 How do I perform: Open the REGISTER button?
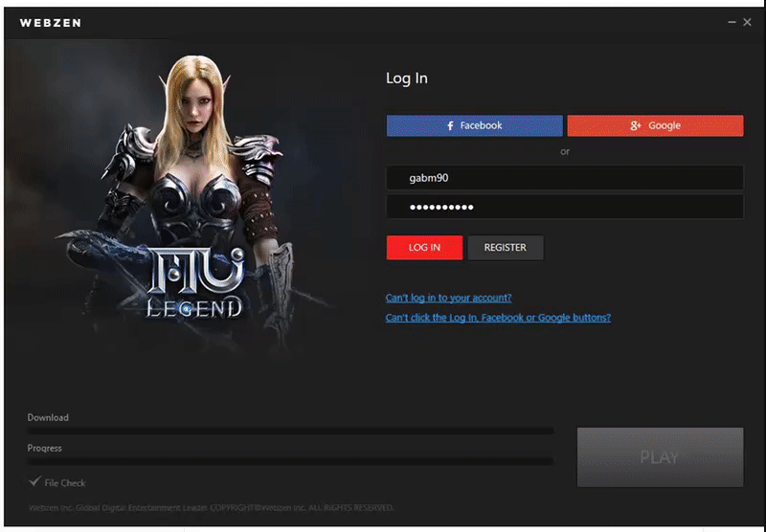point(506,248)
